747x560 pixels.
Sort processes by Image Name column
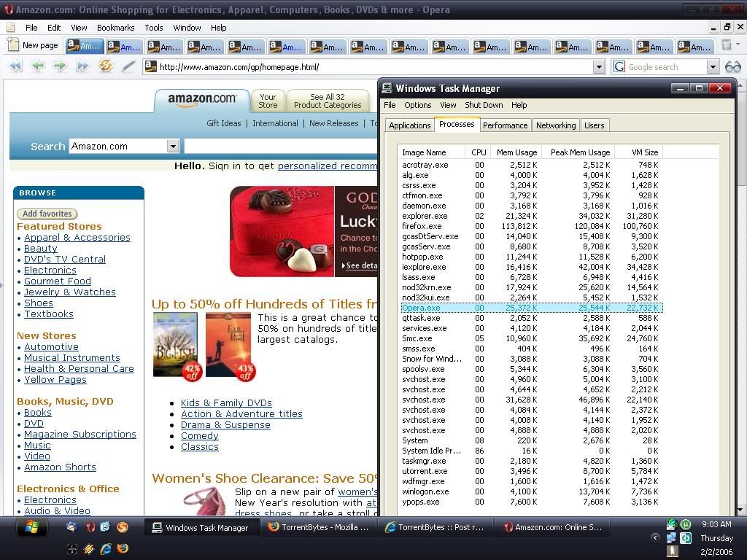coord(431,152)
